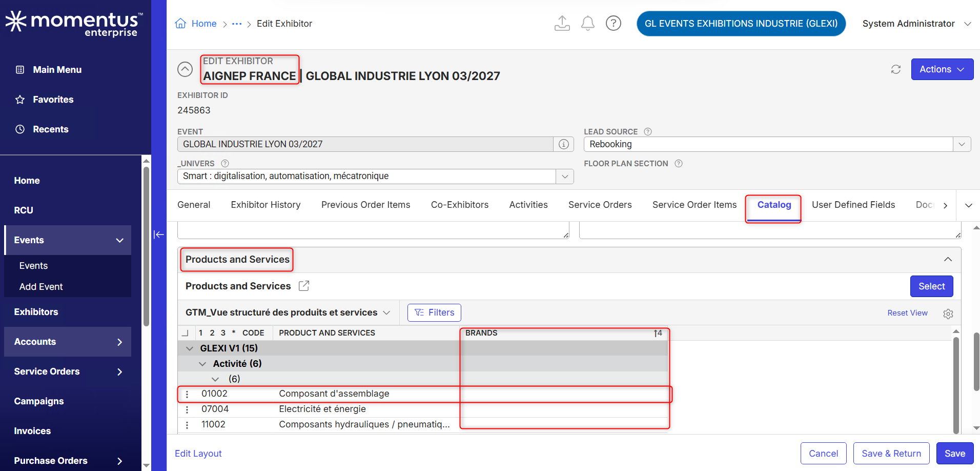Open the Lead Source dropdown
980x471 pixels.
pos(962,144)
